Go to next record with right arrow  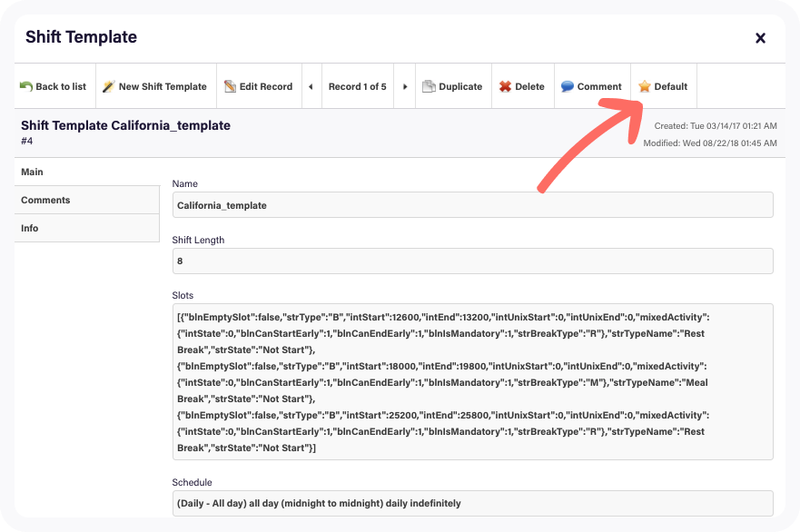(405, 87)
